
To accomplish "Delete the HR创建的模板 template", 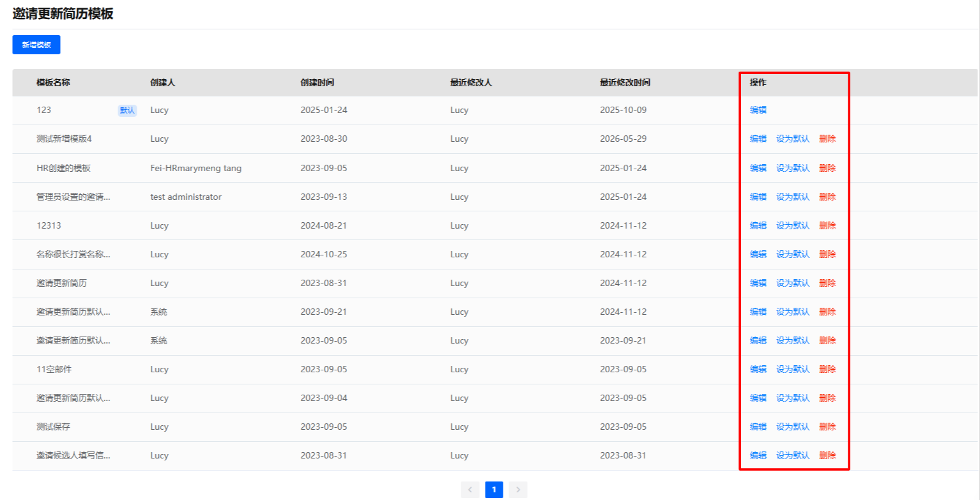I will tap(827, 168).
